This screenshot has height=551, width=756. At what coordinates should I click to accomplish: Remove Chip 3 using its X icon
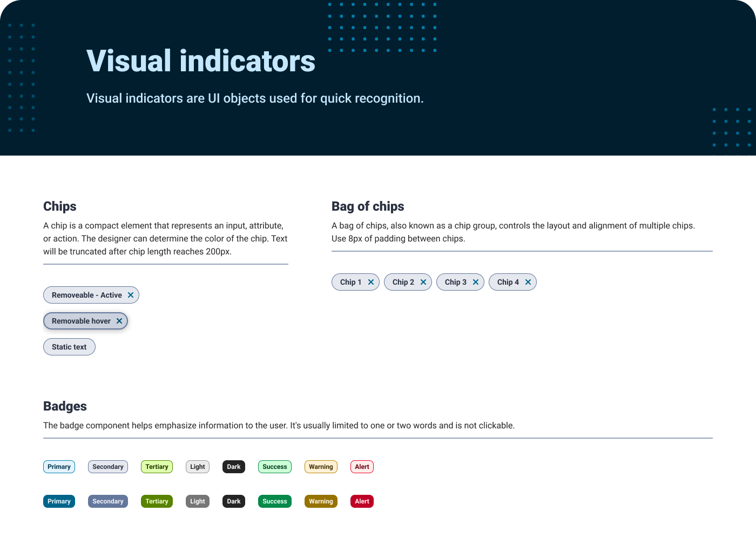click(x=476, y=282)
